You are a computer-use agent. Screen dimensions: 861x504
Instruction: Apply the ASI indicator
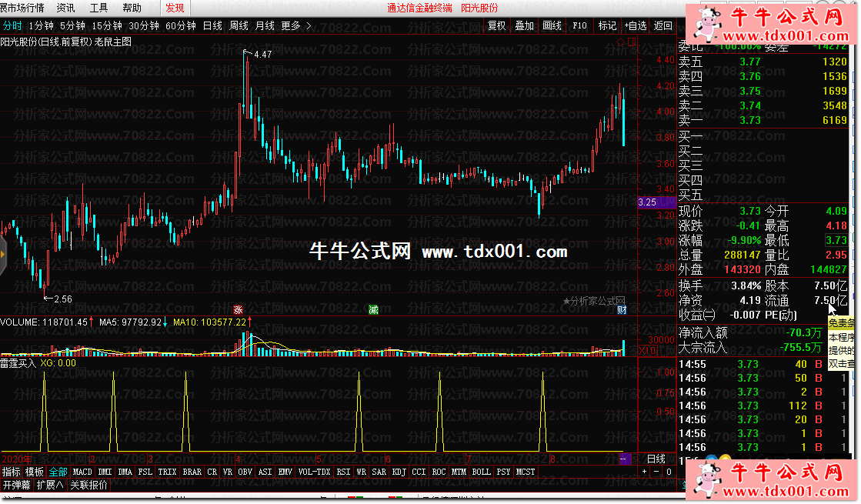265,472
